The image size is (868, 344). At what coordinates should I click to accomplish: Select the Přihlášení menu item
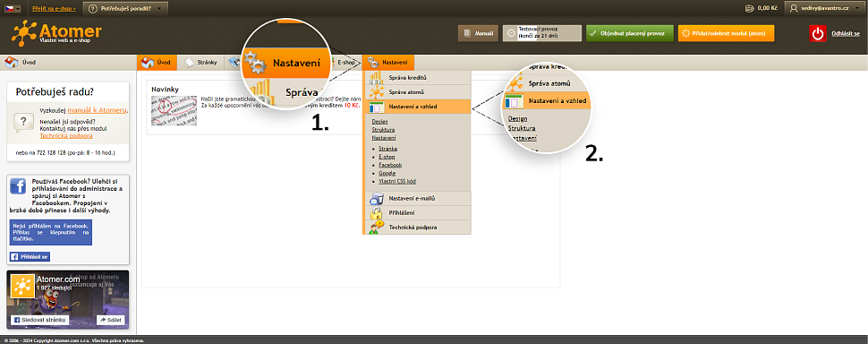pyautogui.click(x=417, y=212)
